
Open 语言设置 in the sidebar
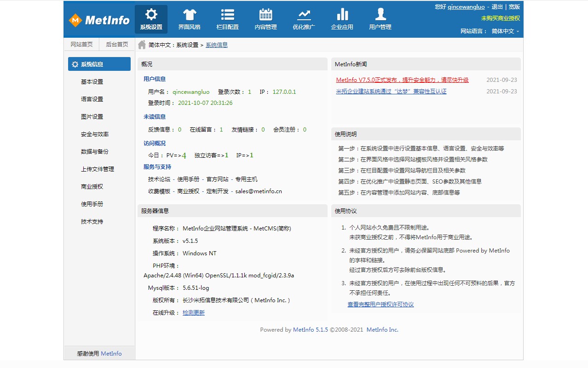pos(92,99)
